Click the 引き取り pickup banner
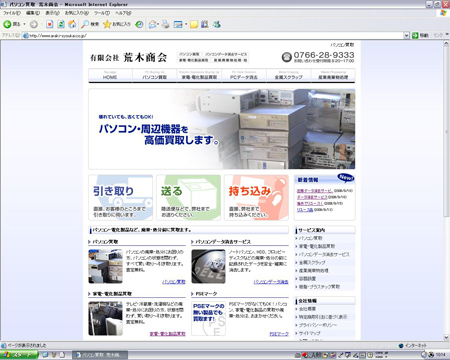The height and width of the screenshot is (360, 450). (x=121, y=198)
